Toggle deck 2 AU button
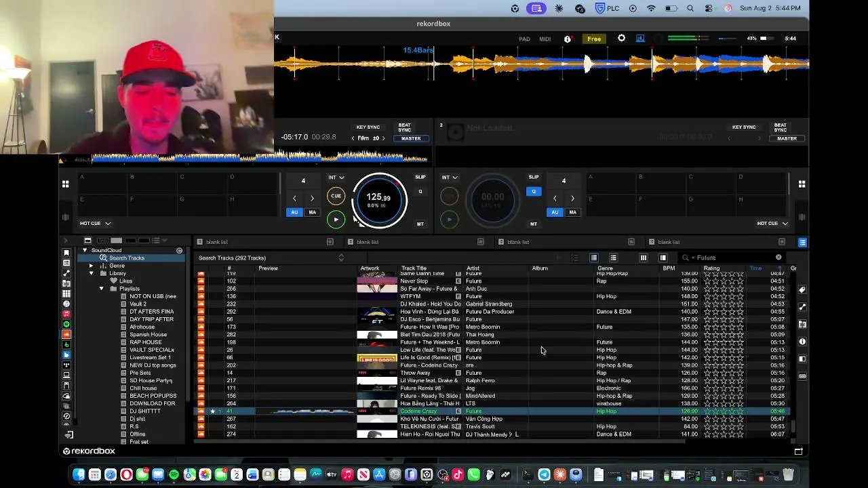This screenshot has width=868, height=488. click(x=555, y=212)
